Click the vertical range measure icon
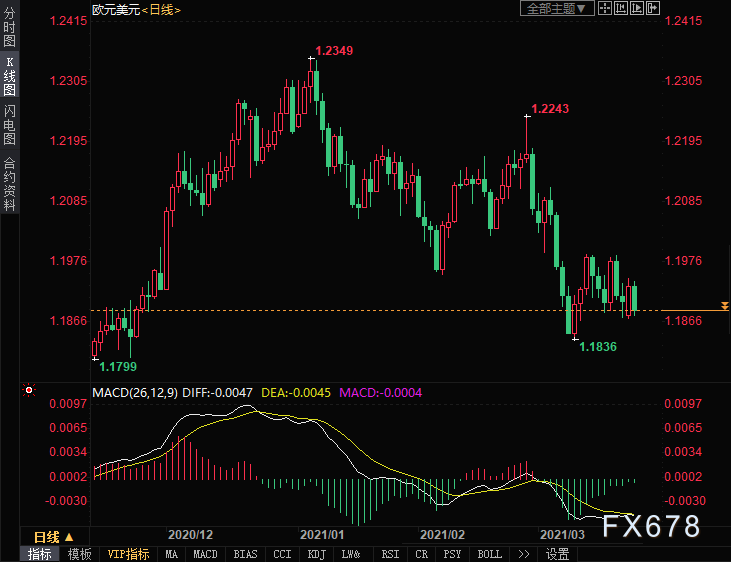 pos(622,8)
